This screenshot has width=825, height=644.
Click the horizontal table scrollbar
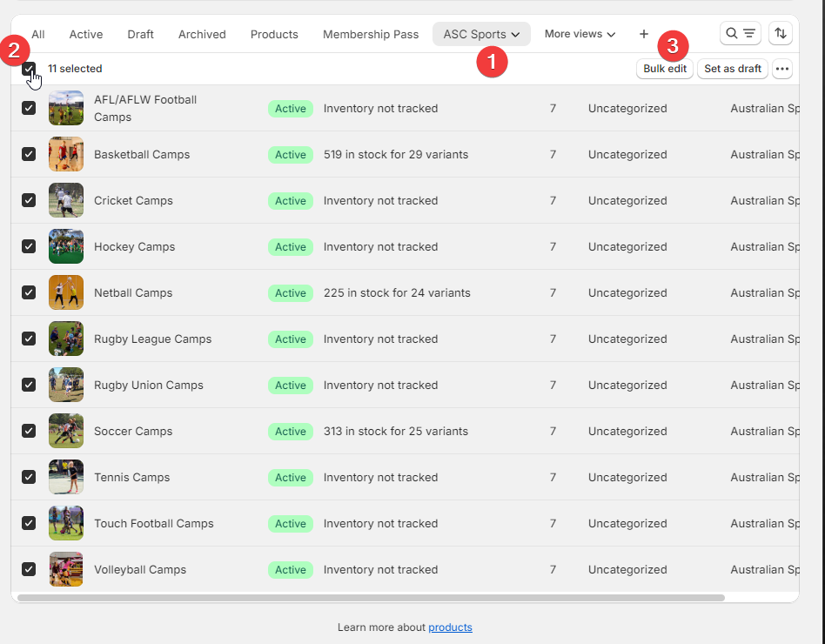[x=371, y=598]
